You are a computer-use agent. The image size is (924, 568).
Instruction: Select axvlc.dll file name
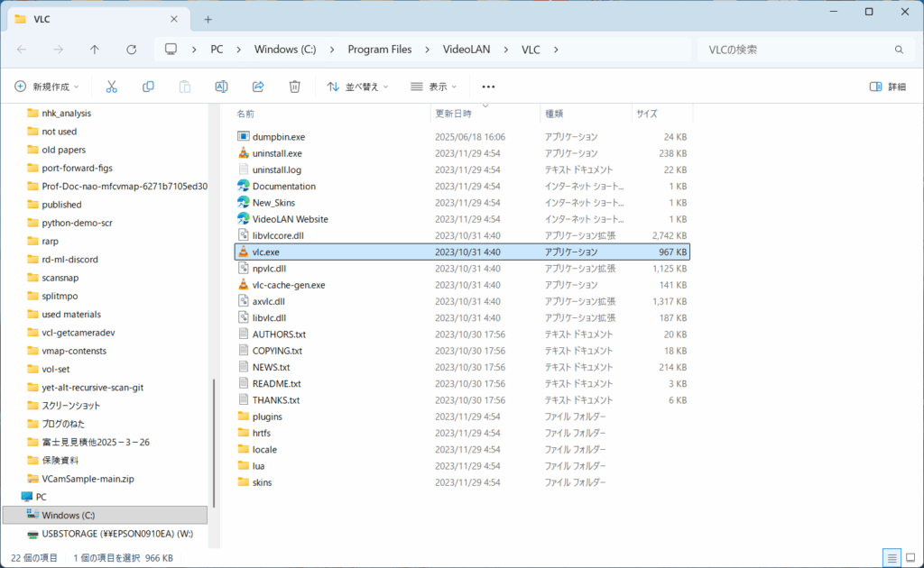coord(268,301)
